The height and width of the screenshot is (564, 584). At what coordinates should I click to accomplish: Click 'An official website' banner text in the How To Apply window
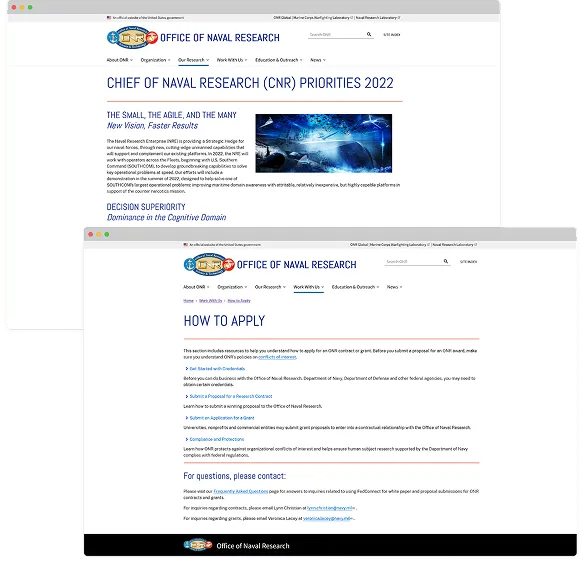[225, 245]
